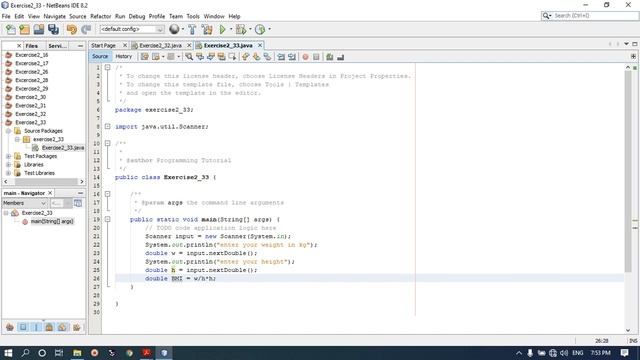Toggle Highlight Search icon in editor toolbar

[222, 57]
